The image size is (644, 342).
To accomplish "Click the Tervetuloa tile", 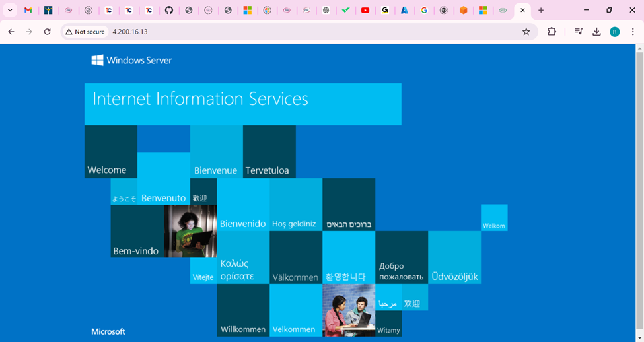I will tap(269, 152).
